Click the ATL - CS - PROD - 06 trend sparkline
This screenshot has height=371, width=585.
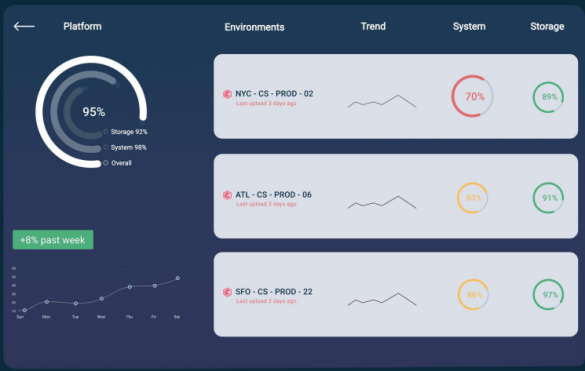382,202
